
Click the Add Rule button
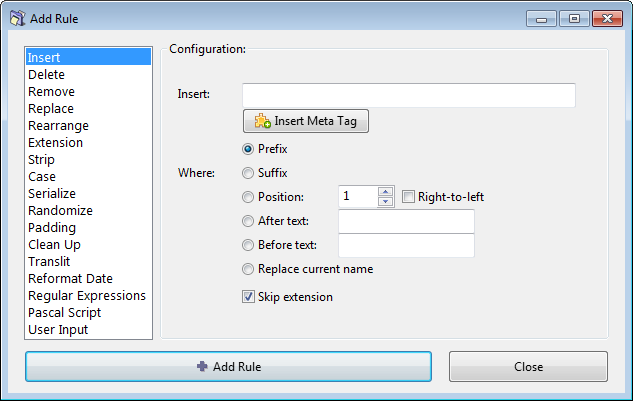tap(228, 367)
